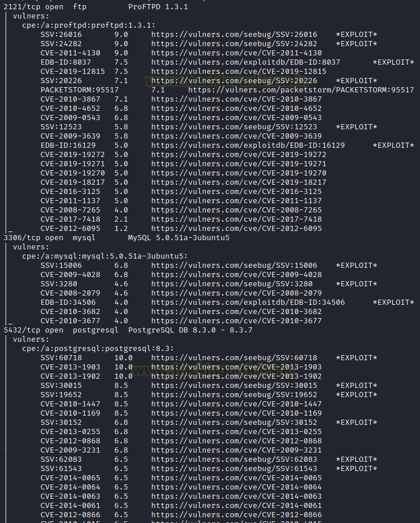Open the SSV:26016 seebug vulners link
Image resolution: width=420 pixels, height=523 pixels.
click(234, 35)
